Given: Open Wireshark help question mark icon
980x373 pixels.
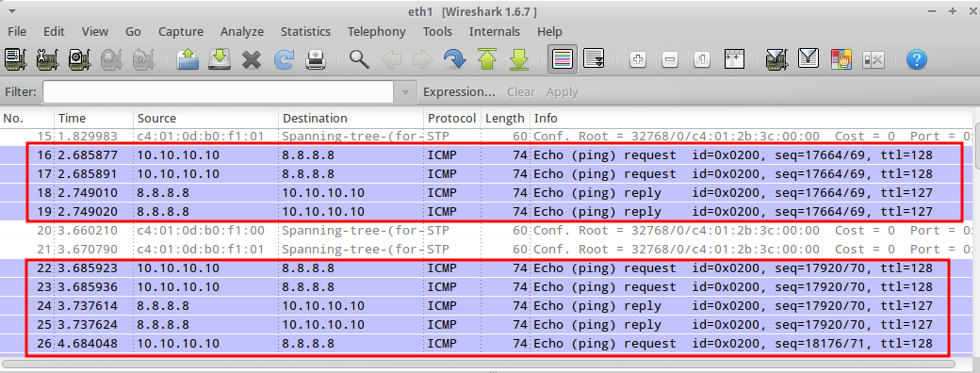Looking at the screenshot, I should coord(916,60).
